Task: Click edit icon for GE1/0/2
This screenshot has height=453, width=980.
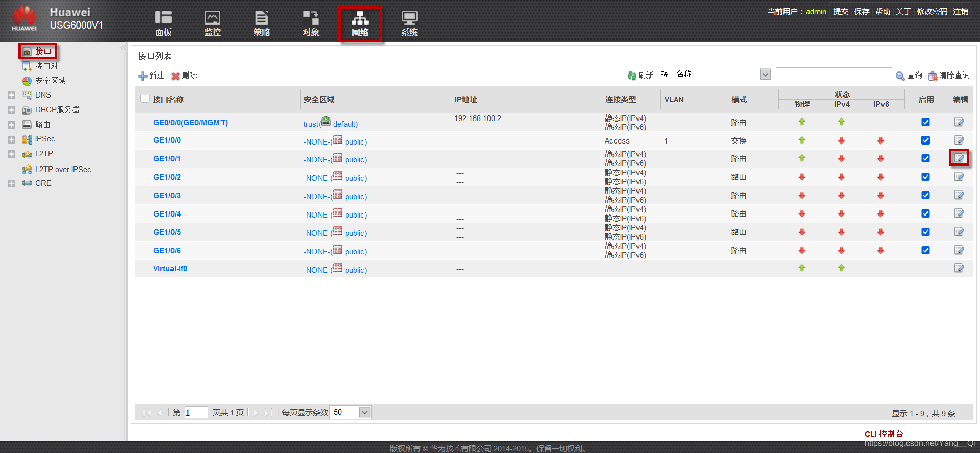Action: (959, 177)
